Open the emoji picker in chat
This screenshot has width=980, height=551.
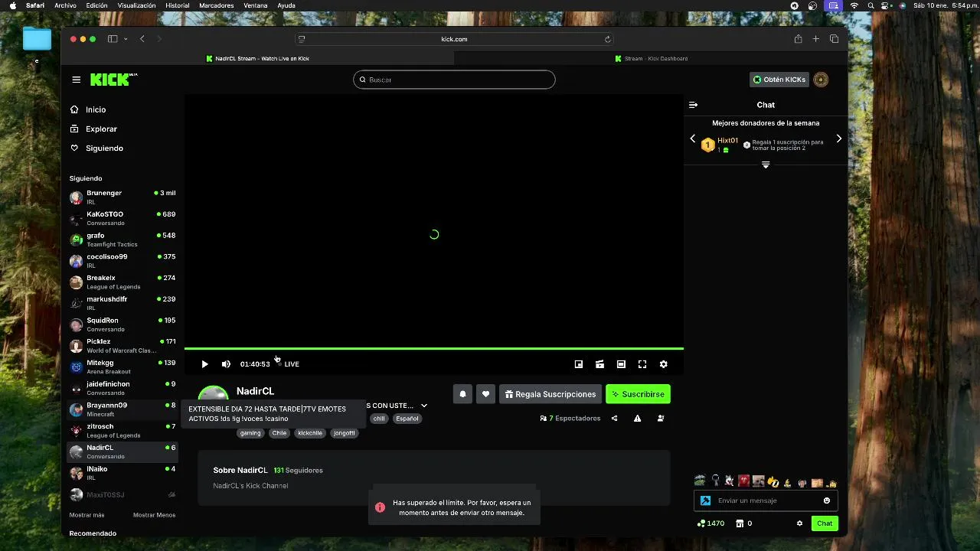pyautogui.click(x=827, y=500)
